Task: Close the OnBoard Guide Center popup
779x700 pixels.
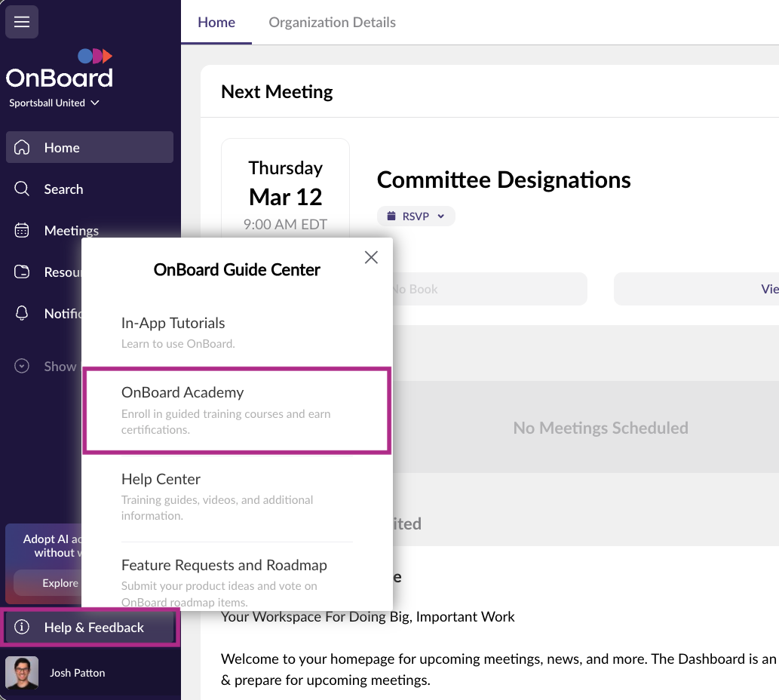Action: coord(371,257)
